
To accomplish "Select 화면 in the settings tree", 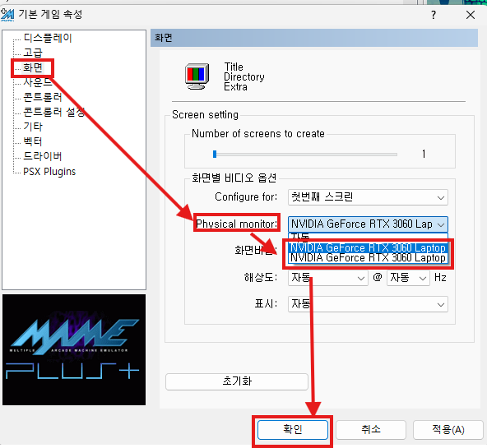I will coord(33,67).
